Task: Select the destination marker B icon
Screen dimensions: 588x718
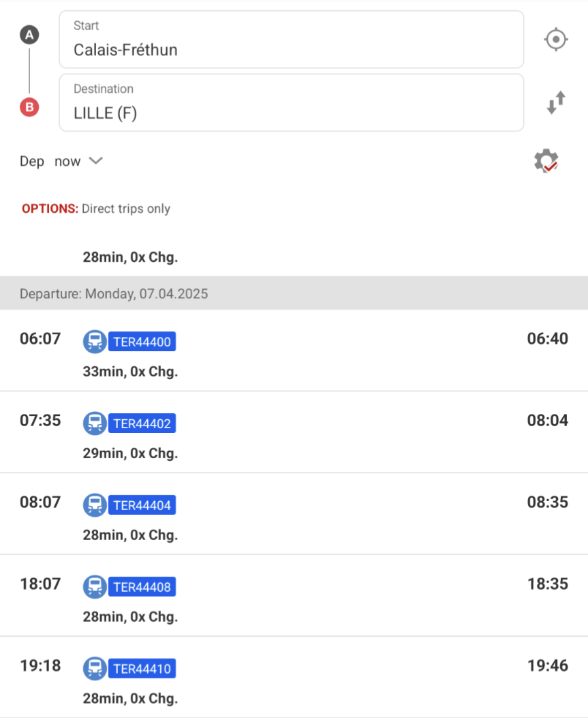Action: tap(29, 107)
